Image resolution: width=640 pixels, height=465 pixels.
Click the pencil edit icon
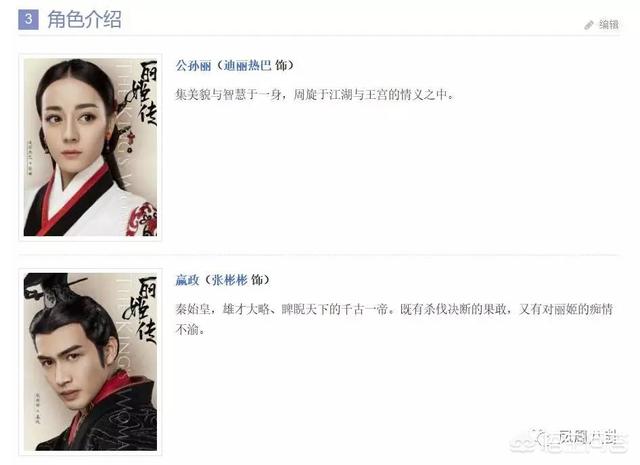tap(588, 25)
